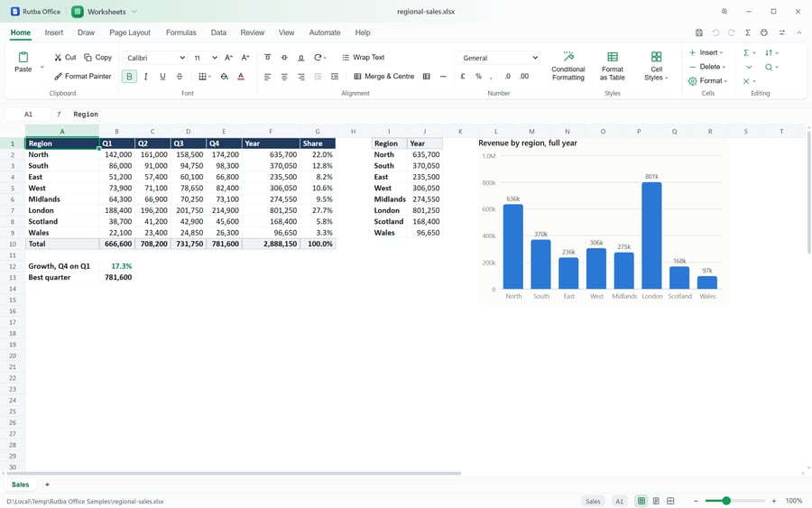Click the print icon in quick toolbar
This screenshot has width=812, height=508.
pos(764,32)
